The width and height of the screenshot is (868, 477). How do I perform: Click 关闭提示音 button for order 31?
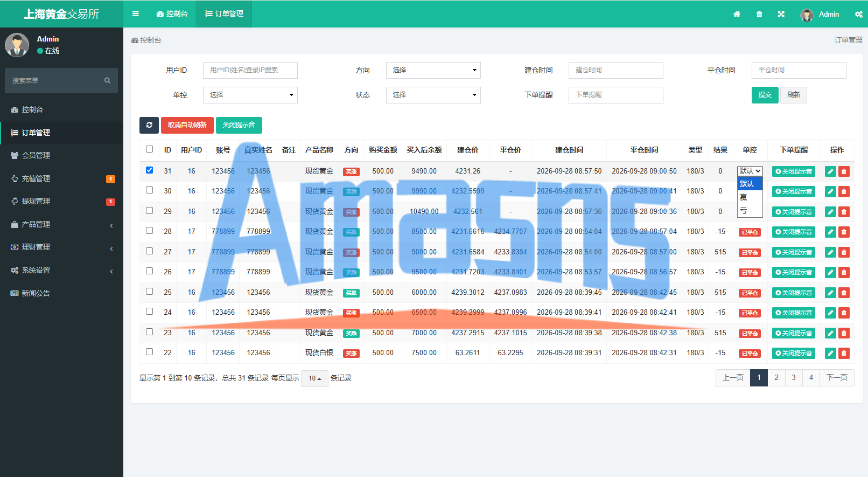[x=794, y=171]
